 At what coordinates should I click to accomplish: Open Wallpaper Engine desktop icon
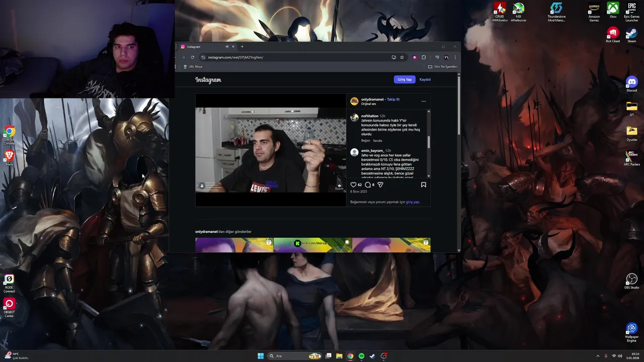(x=631, y=332)
